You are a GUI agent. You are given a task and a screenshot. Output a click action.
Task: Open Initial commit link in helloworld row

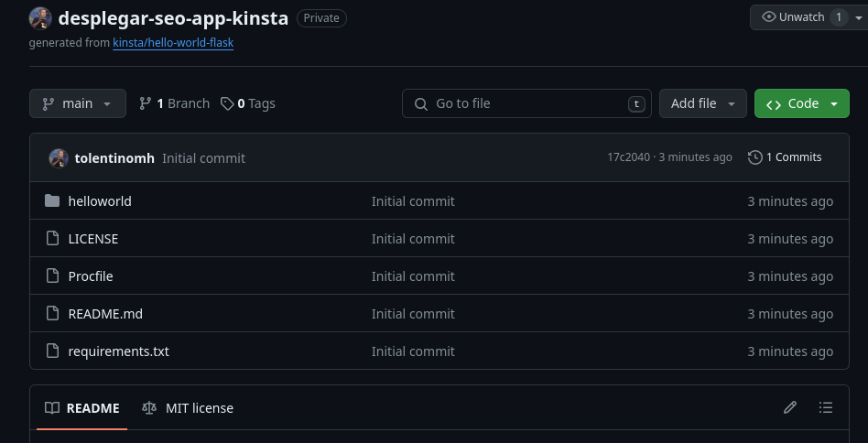point(413,201)
